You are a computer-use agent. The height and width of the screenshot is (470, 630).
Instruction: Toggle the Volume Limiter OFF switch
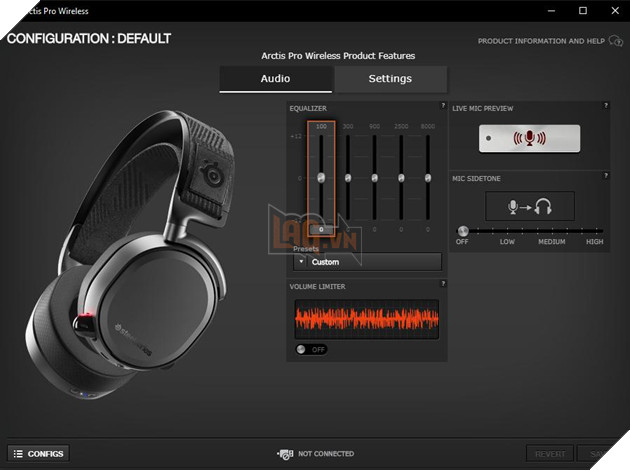click(311, 349)
